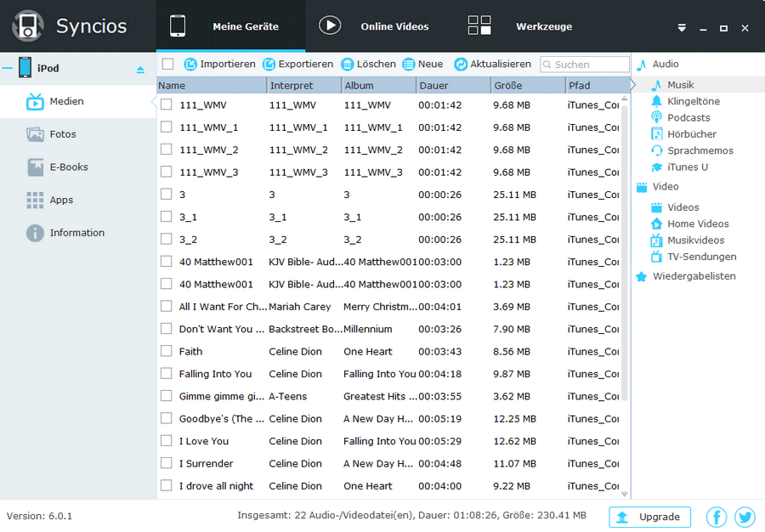This screenshot has width=765, height=532.
Task: Tick the checkbox for Faith
Action: click(x=167, y=351)
